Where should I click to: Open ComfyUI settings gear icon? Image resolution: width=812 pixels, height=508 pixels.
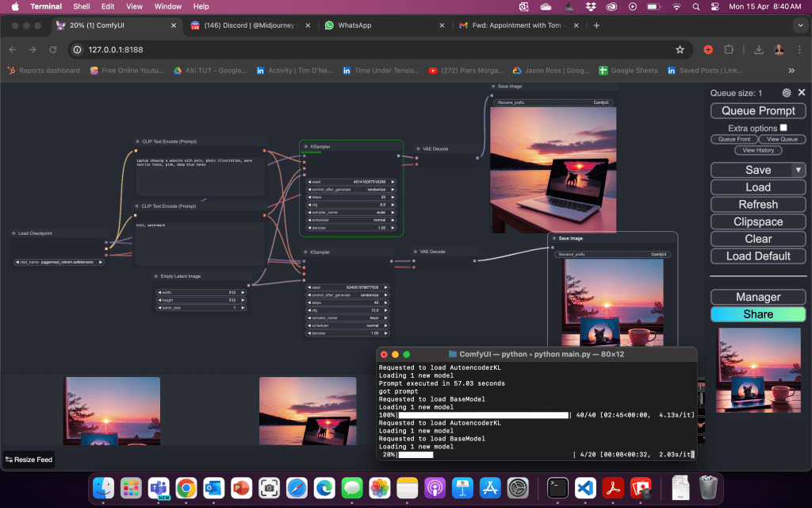[787, 93]
